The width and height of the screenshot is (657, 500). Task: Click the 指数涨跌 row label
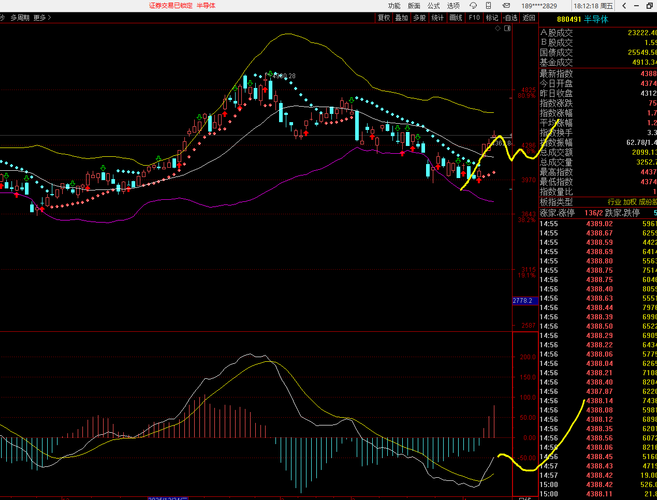point(556,103)
